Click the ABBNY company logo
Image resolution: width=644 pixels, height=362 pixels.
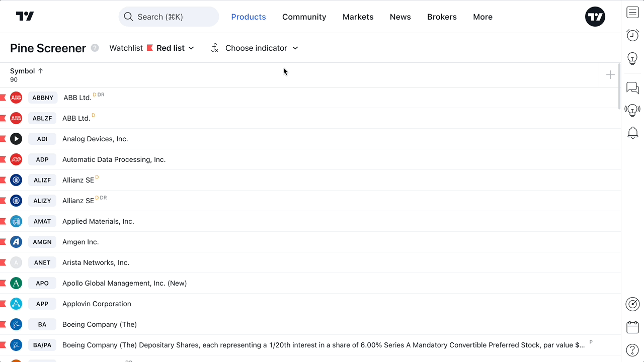point(16,98)
